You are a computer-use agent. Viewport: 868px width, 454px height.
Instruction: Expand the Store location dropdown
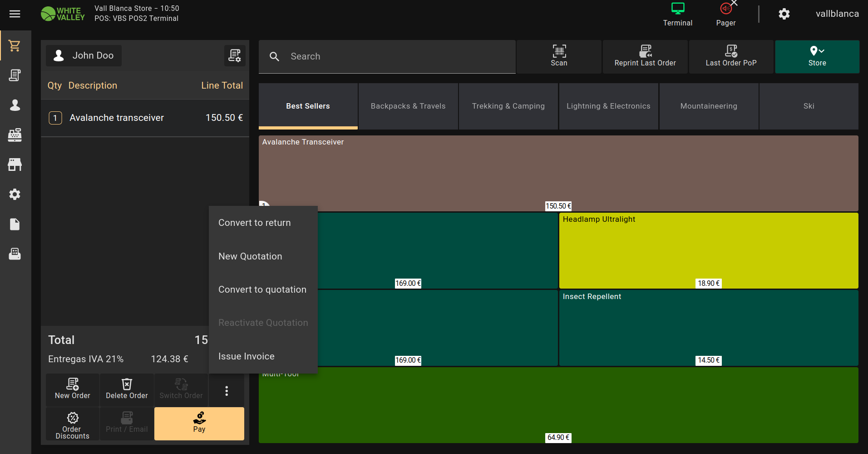pos(817,56)
